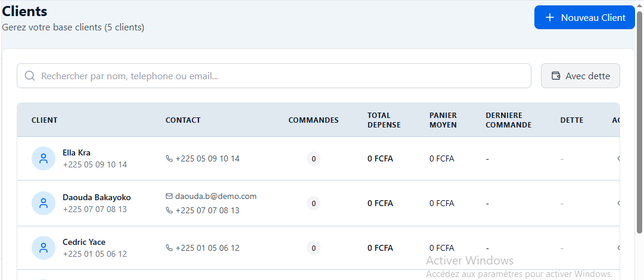
Task: Select the client name Cedric Yace
Action: [84, 242]
